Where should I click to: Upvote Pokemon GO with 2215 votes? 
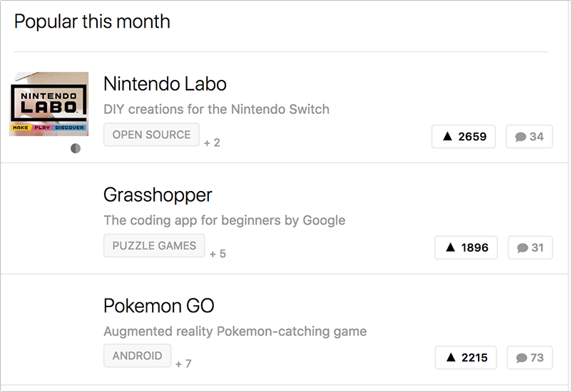pyautogui.click(x=466, y=357)
